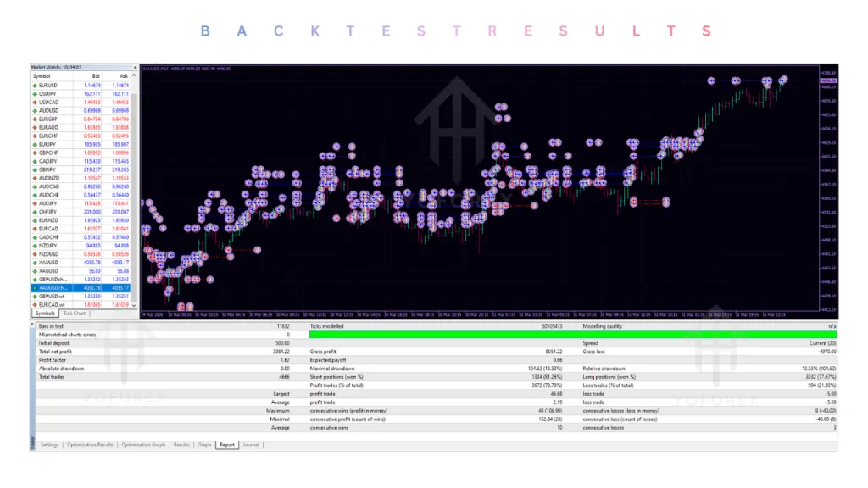Click Market Watch scrollbar down arrow

pyautogui.click(x=134, y=305)
